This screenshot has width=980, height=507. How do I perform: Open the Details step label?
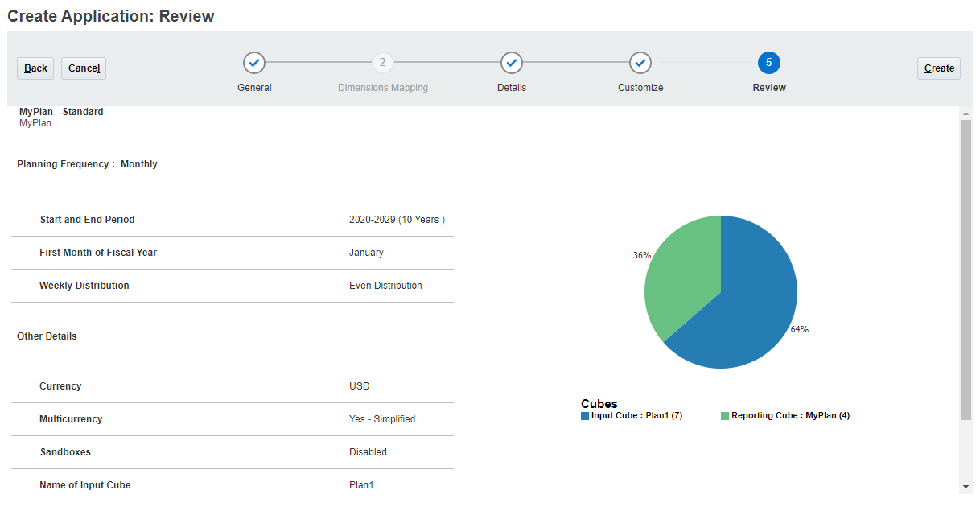click(512, 88)
